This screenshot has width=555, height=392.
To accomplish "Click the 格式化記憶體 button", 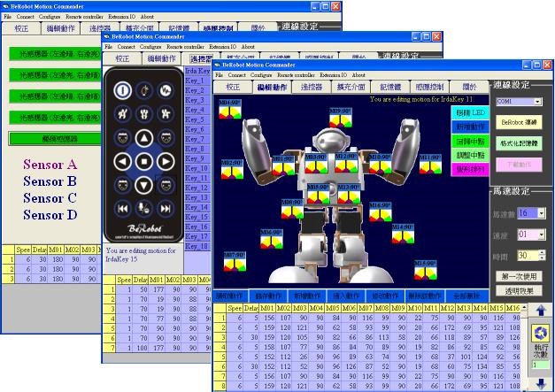I will 519,143.
